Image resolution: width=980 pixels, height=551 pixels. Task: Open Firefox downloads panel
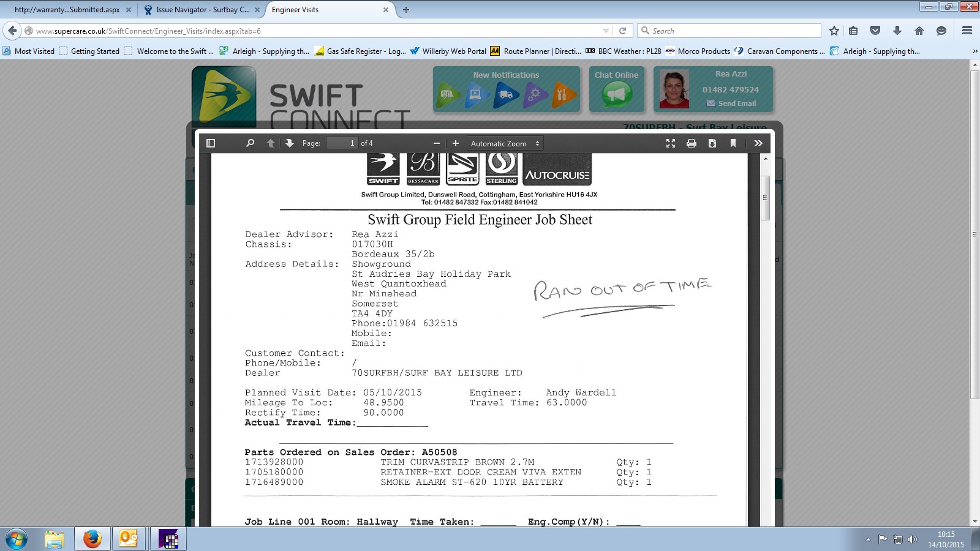(x=897, y=31)
